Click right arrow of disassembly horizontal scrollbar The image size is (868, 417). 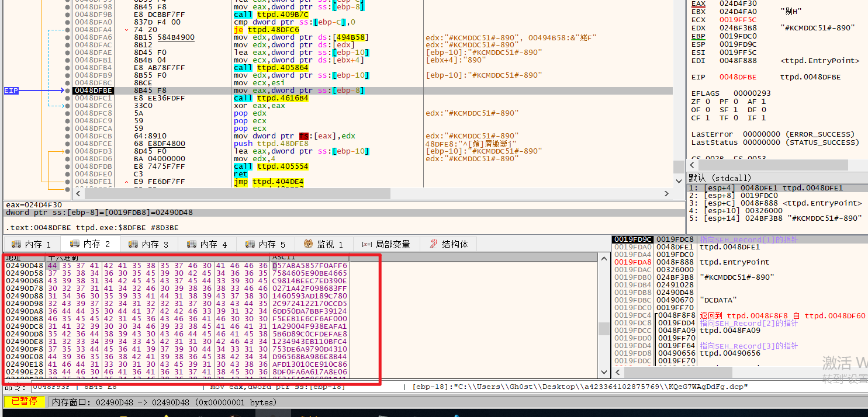tap(666, 193)
